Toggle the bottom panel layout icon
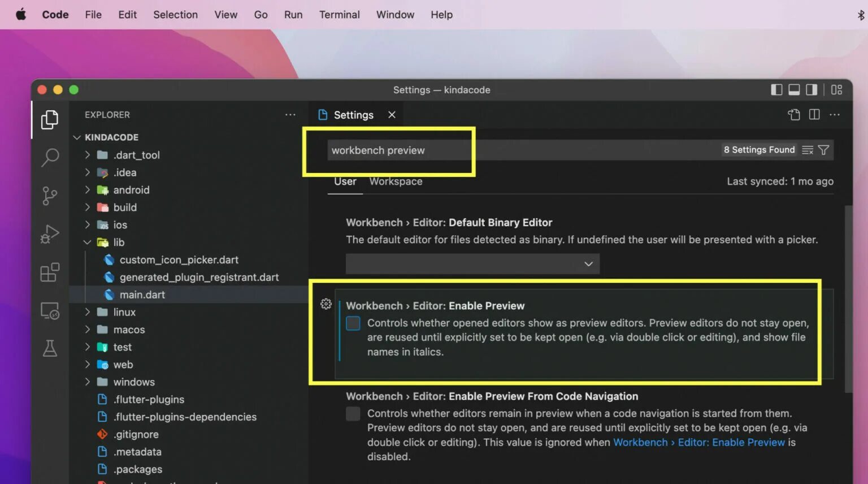This screenshot has height=484, width=868. [794, 89]
